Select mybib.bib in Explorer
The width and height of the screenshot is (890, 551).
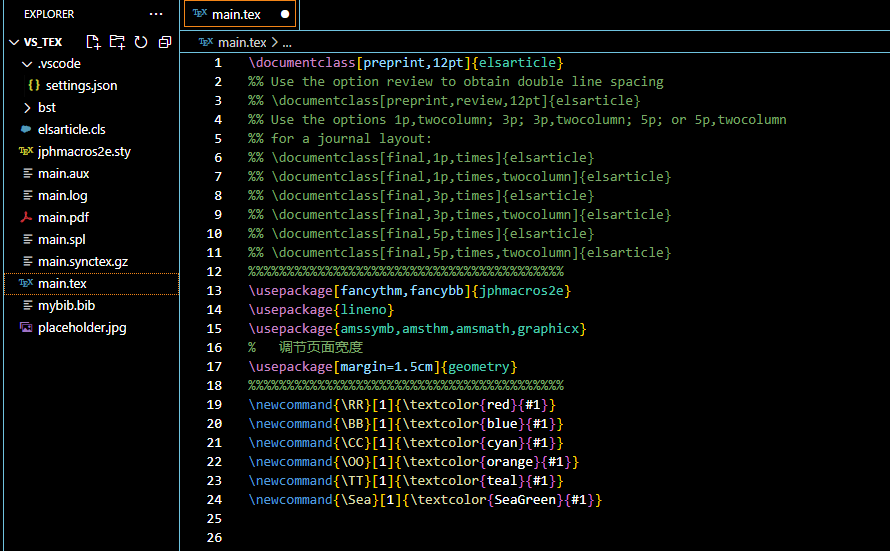(66, 305)
